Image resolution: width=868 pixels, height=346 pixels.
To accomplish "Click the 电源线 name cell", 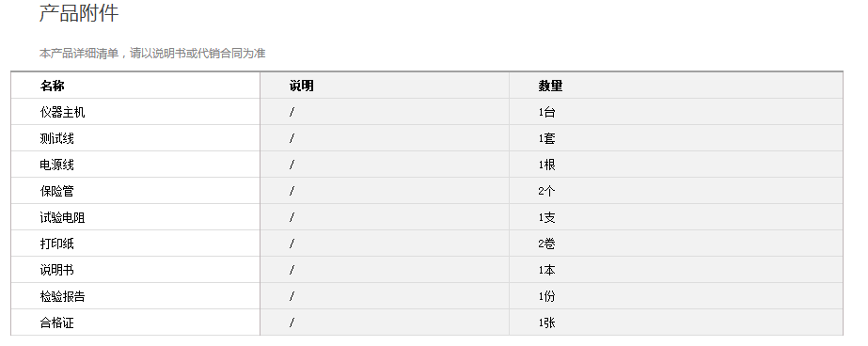I will [x=135, y=165].
